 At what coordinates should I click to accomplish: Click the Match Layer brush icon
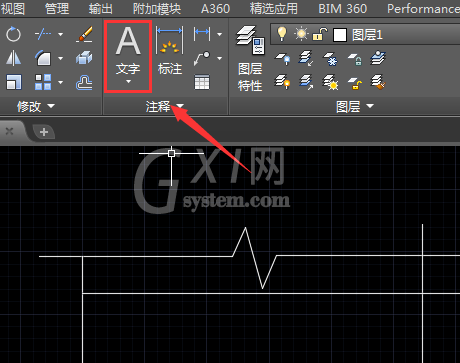pyautogui.click(x=378, y=82)
